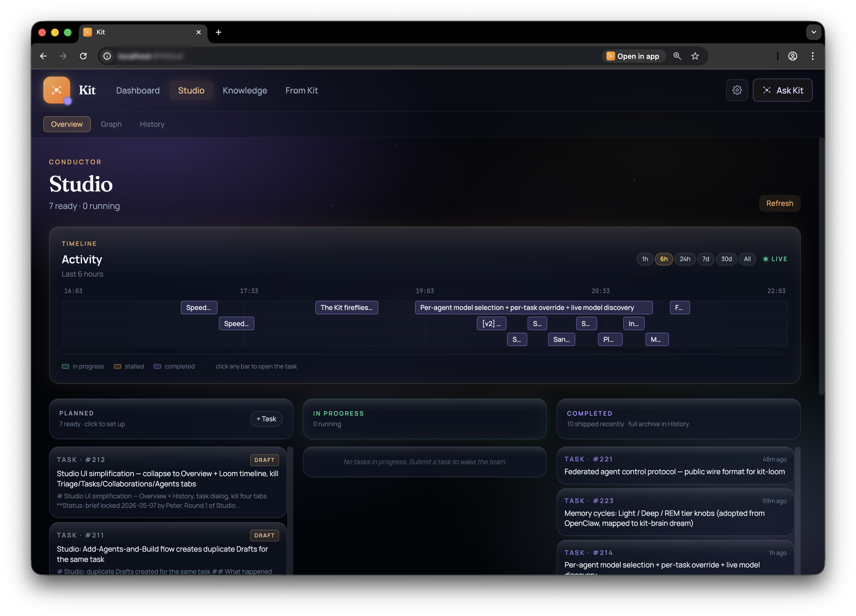Viewport: 856px width, 616px height.
Task: Reload the page with the refresh icon
Action: pos(83,56)
